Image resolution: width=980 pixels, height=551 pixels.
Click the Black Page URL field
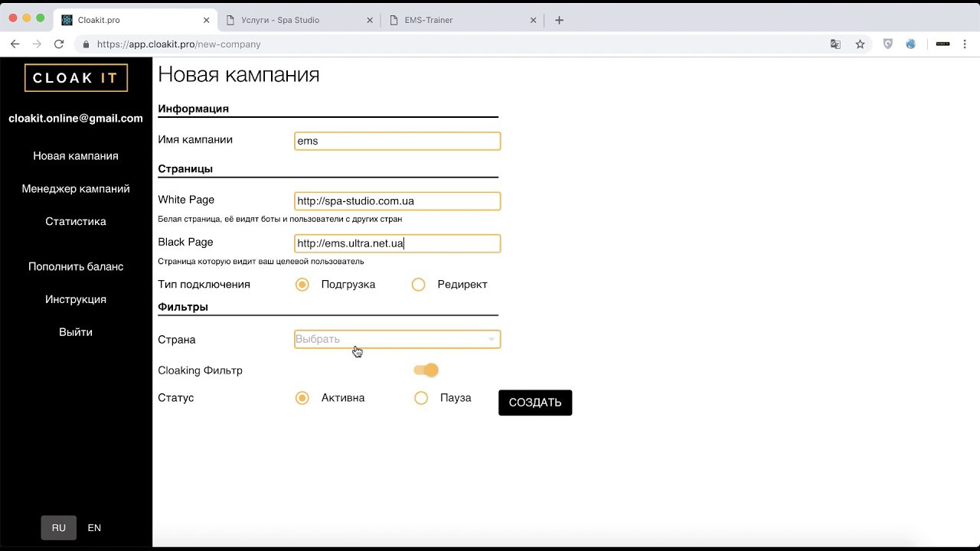[397, 243]
